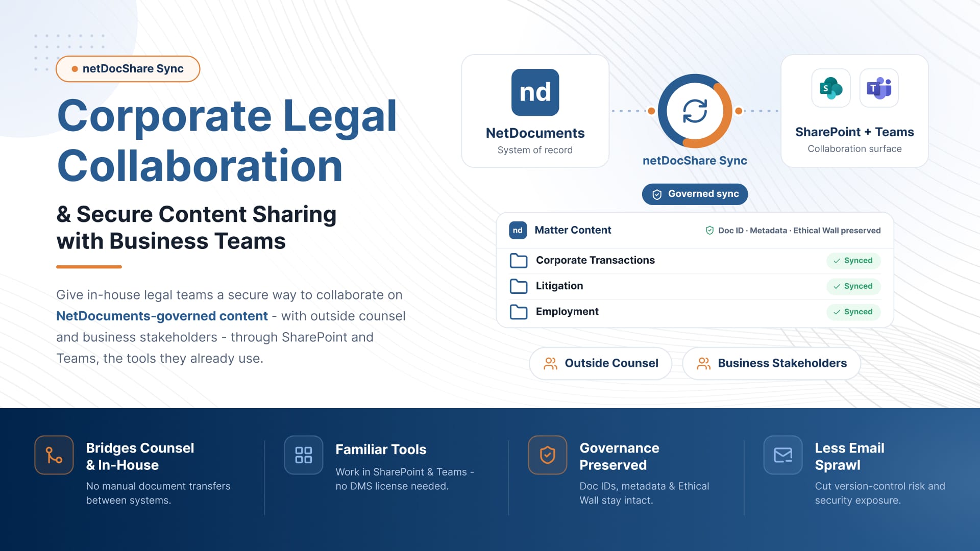This screenshot has height=551, width=980.
Task: Click the Employment folder icon
Action: click(x=519, y=312)
